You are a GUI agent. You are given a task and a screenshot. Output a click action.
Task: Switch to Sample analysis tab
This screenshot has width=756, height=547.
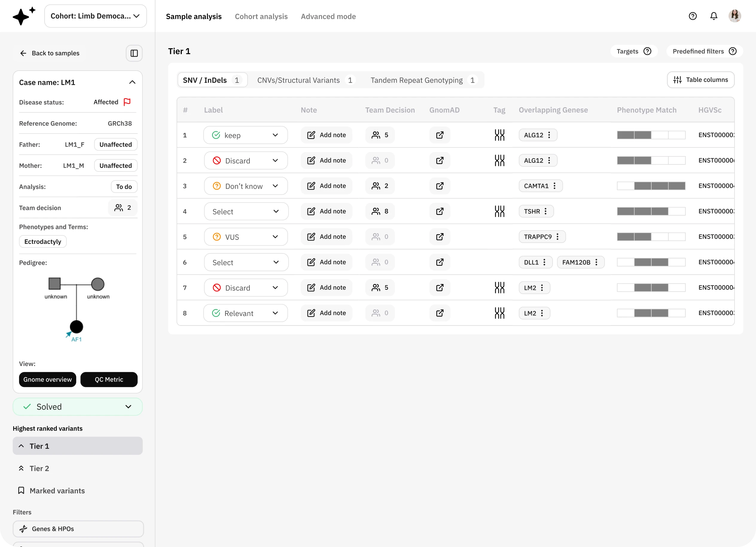tap(194, 16)
